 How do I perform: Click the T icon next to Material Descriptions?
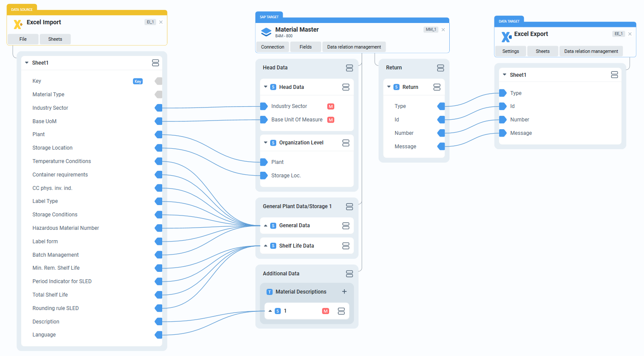(x=270, y=292)
